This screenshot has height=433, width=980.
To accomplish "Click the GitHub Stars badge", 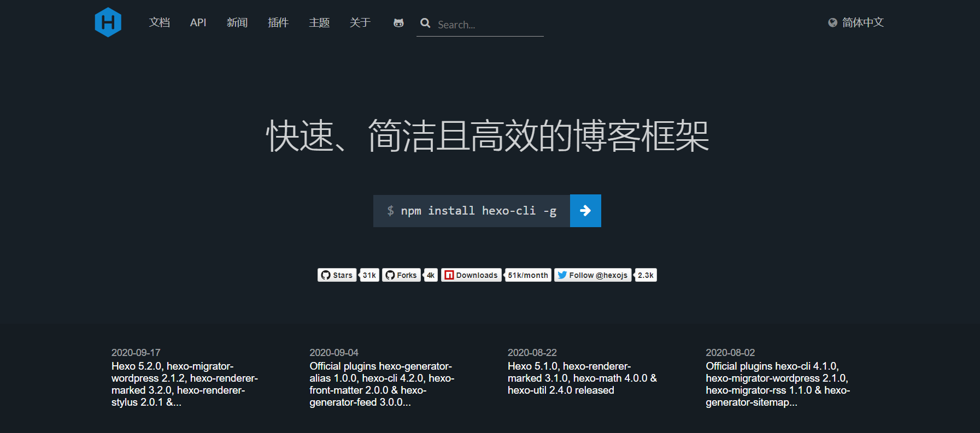I will 337,275.
